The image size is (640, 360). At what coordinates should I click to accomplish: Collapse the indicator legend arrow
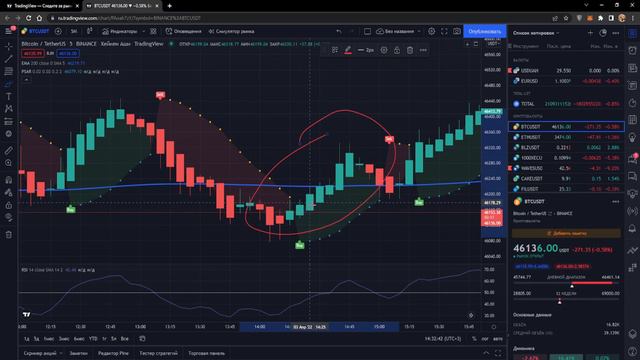pyautogui.click(x=26, y=80)
